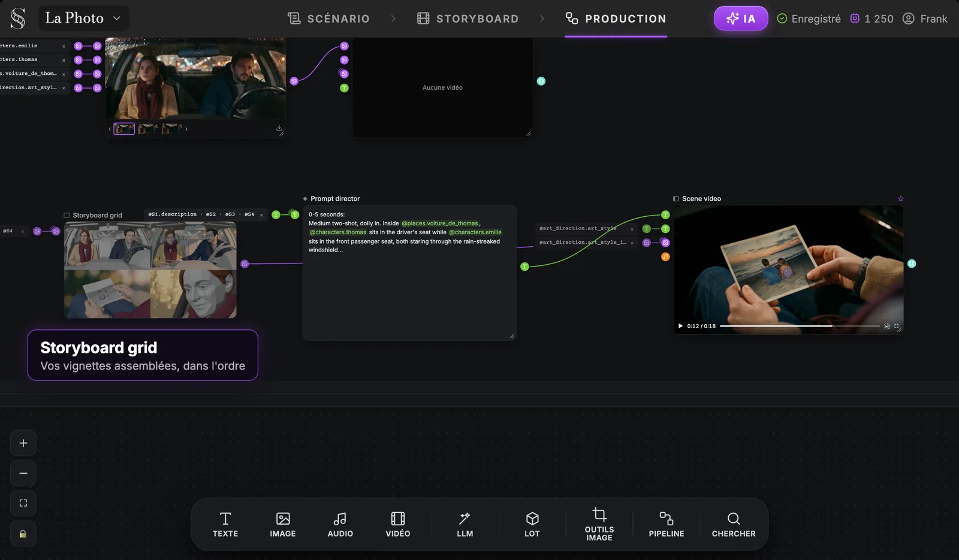Toggle the canvas lock
This screenshot has width=959, height=560.
click(x=23, y=534)
